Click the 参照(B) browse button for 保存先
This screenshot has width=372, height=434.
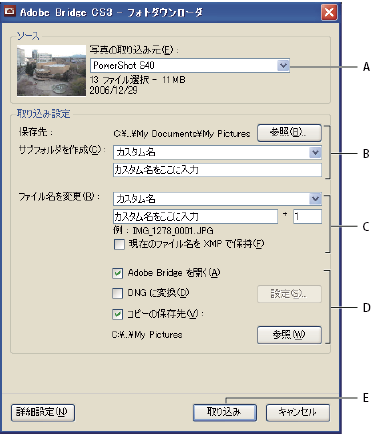[x=289, y=133]
